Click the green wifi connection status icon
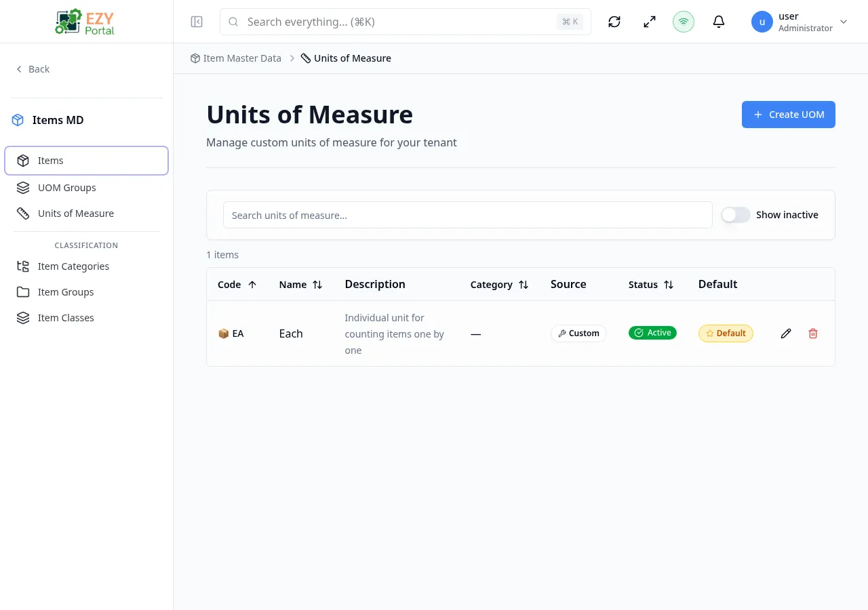The width and height of the screenshot is (868, 610). [x=684, y=22]
